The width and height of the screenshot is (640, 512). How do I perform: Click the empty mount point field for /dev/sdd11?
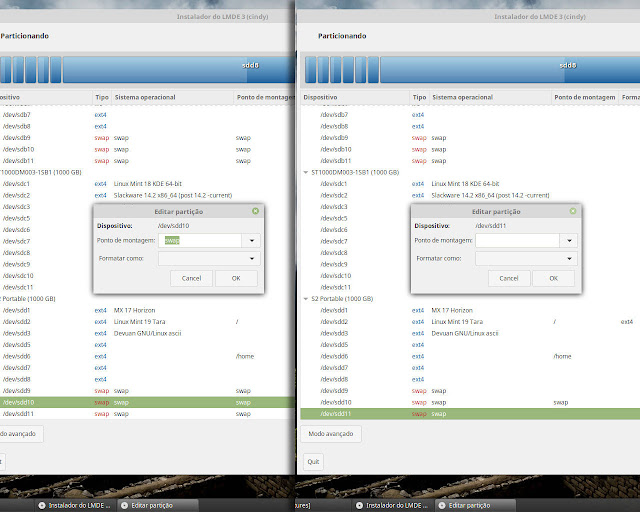click(x=517, y=240)
